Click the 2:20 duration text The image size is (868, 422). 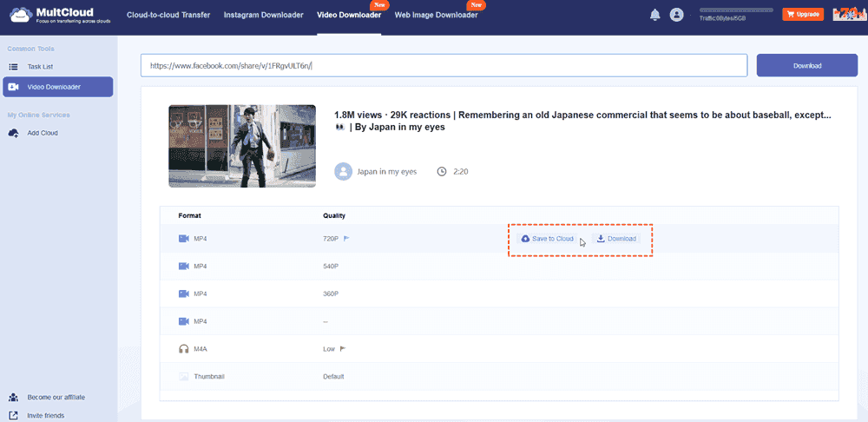(461, 172)
